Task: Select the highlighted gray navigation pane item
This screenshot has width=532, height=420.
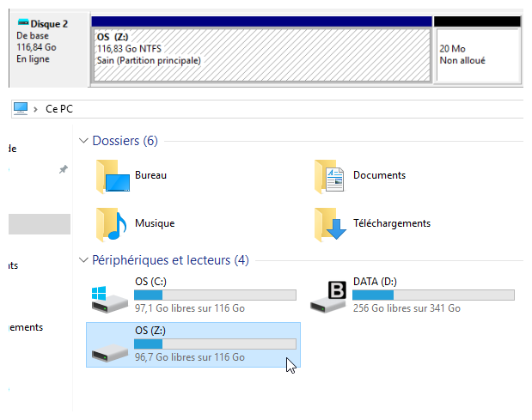Action: point(40,224)
